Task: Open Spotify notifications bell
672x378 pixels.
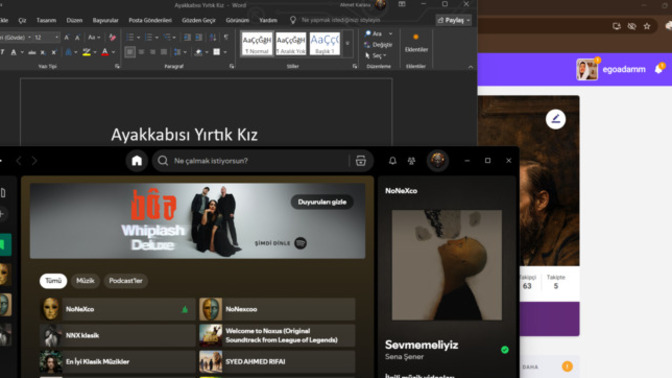Action: click(392, 161)
